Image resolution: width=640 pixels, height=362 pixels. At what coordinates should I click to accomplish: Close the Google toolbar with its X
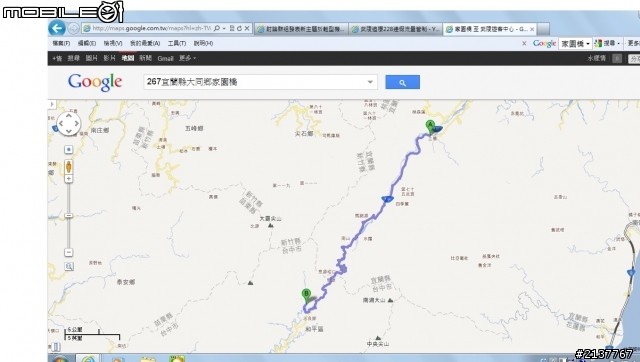pos(524,43)
